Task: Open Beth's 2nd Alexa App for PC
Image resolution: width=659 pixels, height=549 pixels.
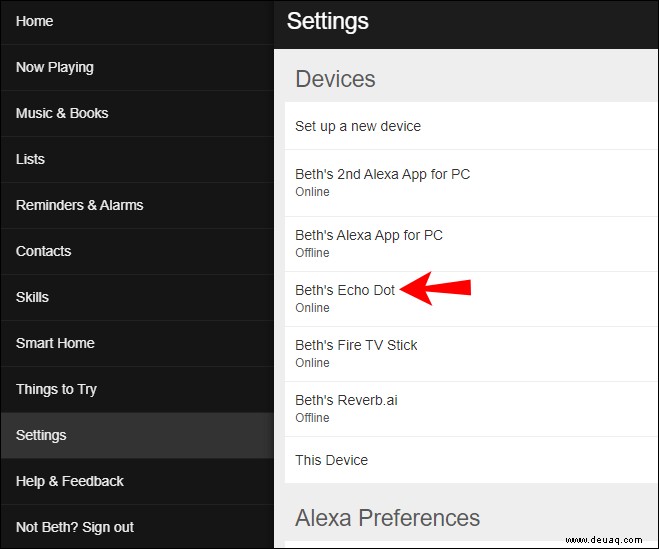Action: point(471,183)
